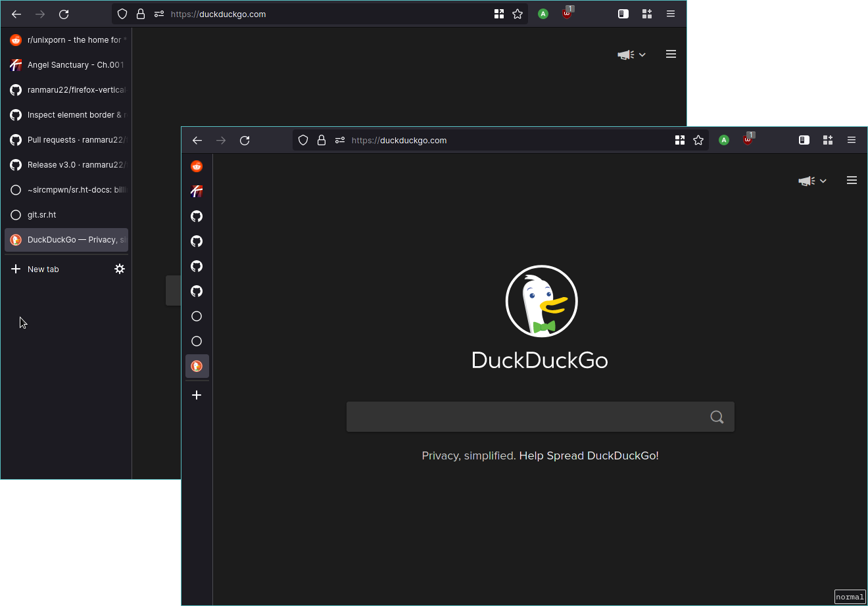Switch to ranmaru22/firefox-vertical tab

click(x=66, y=90)
